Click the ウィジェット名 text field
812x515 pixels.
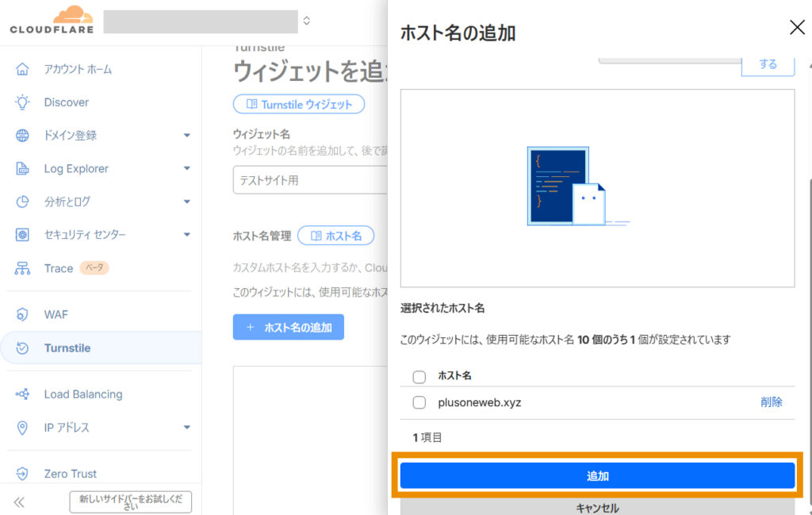(309, 180)
